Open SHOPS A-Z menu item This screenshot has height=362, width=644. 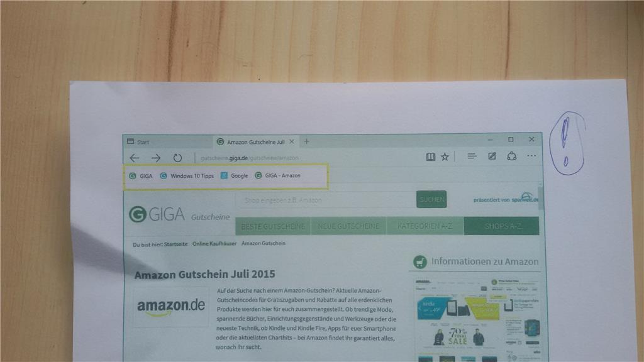(x=501, y=226)
